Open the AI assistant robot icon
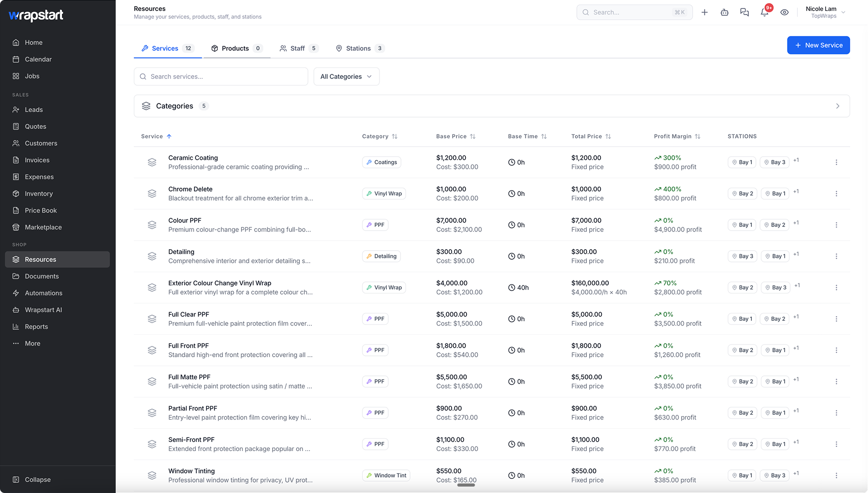The width and height of the screenshot is (868, 493). 724,12
